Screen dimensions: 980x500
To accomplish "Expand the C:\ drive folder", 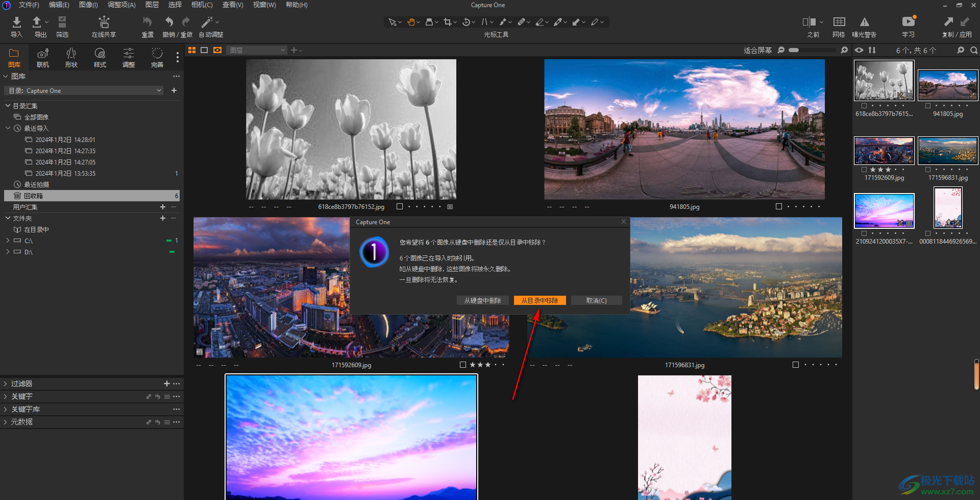I will tap(8, 241).
